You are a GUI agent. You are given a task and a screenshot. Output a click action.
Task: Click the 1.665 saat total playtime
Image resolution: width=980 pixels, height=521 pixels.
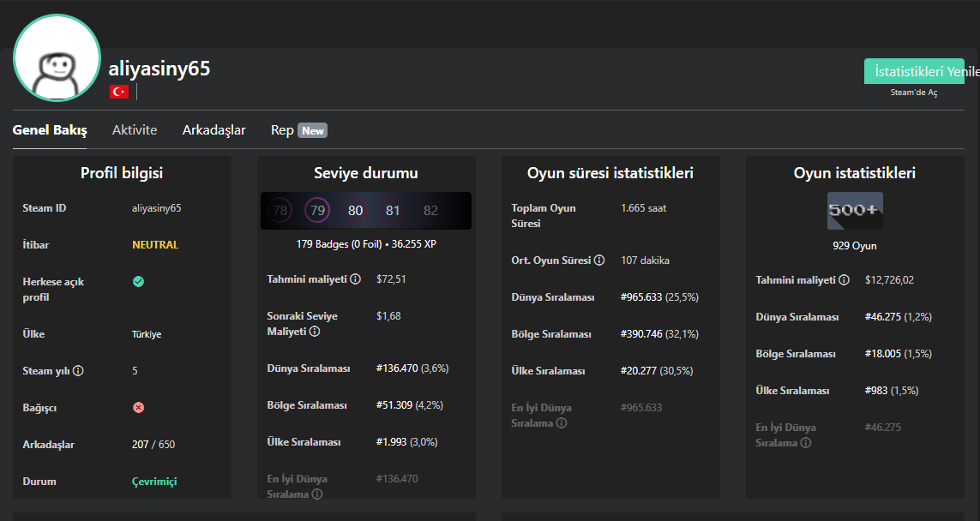[x=644, y=208]
